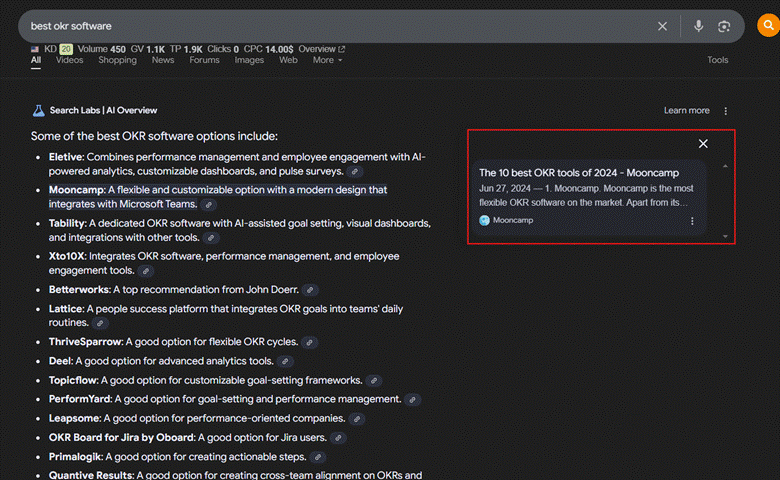Click the up arrow of the source panel scrollbar
This screenshot has width=780, height=480.
725,166
